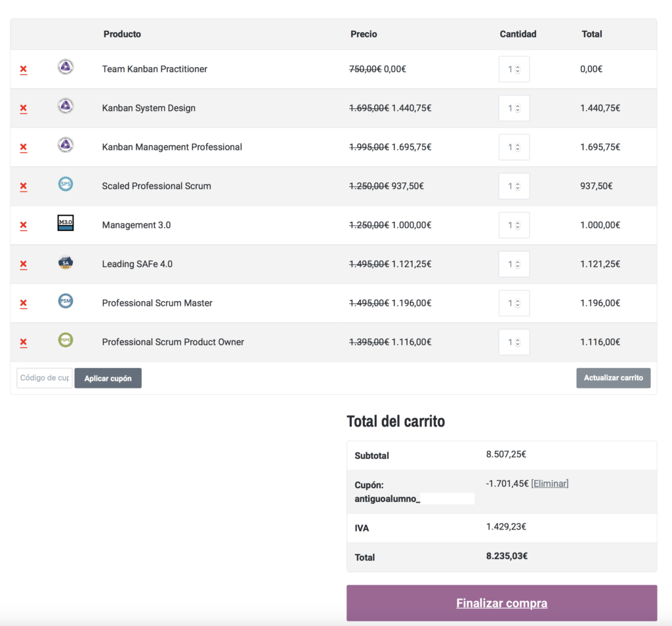672x626 pixels.
Task: Change quantity for Management 3.0
Action: 514,225
